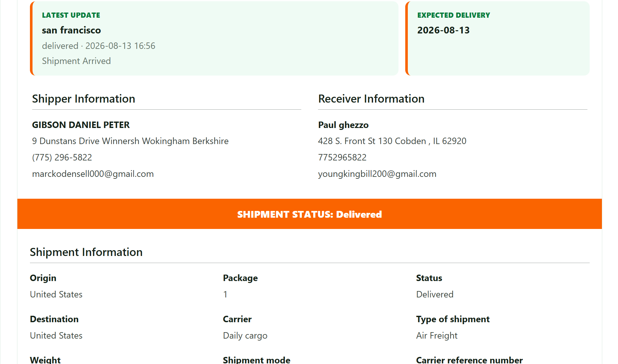Screen dimensions: 618x364
Task: Click the shipper phone (775) 296-5822
Action: [x=62, y=158]
